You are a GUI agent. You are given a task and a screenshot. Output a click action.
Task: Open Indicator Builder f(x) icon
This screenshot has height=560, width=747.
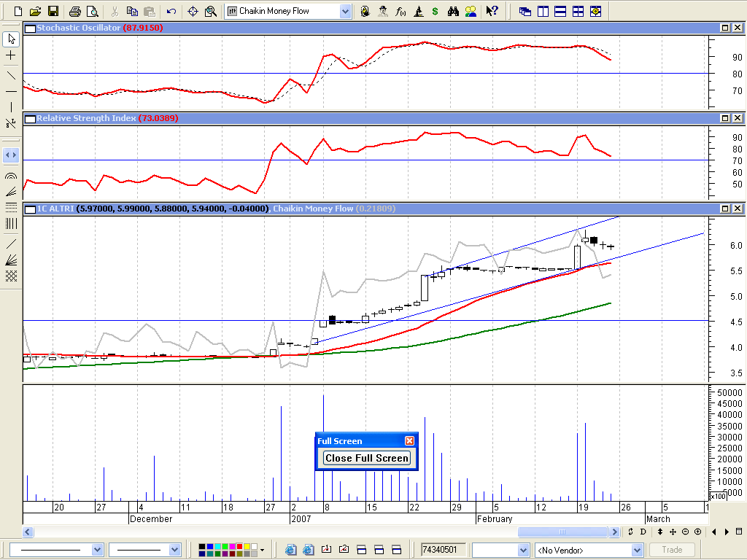point(400,11)
